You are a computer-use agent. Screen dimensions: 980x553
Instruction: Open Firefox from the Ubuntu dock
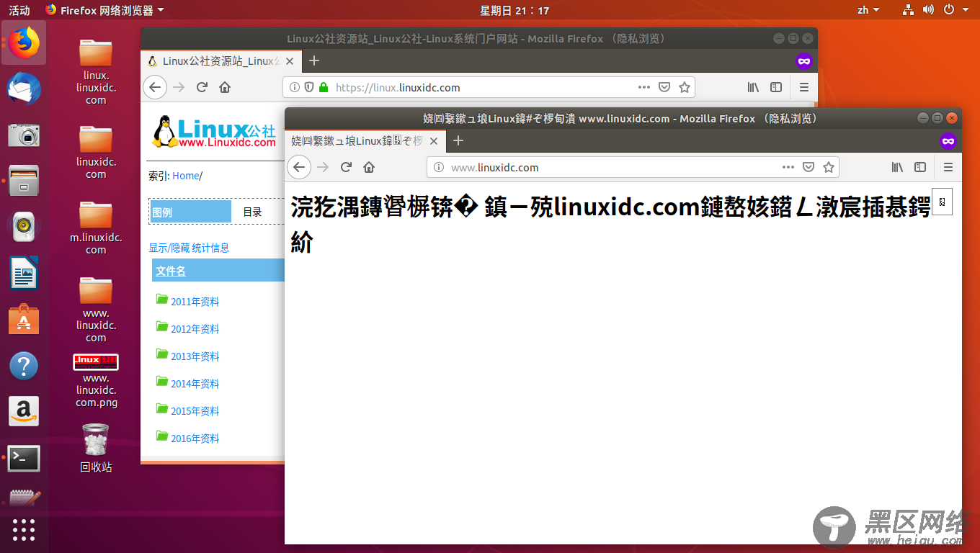pyautogui.click(x=24, y=42)
